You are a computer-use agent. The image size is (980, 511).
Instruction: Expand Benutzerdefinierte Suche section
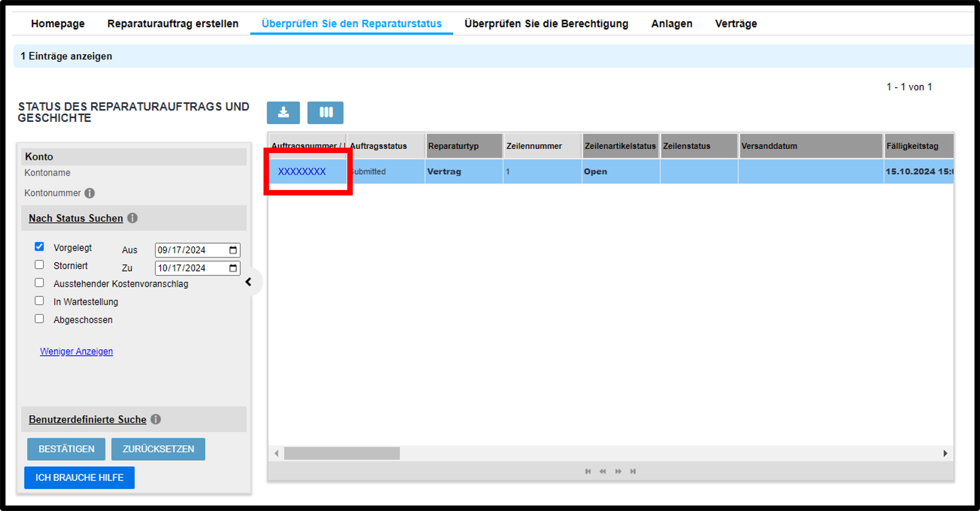pyautogui.click(x=87, y=419)
